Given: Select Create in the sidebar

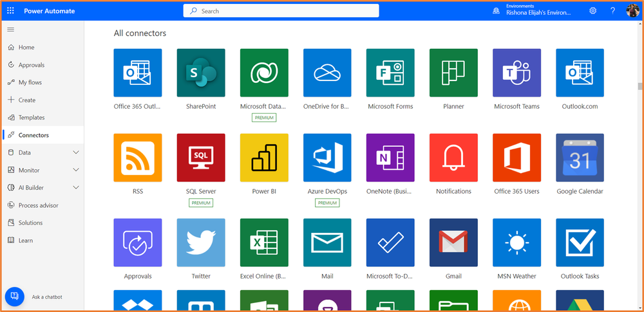Looking at the screenshot, I should [x=43, y=100].
